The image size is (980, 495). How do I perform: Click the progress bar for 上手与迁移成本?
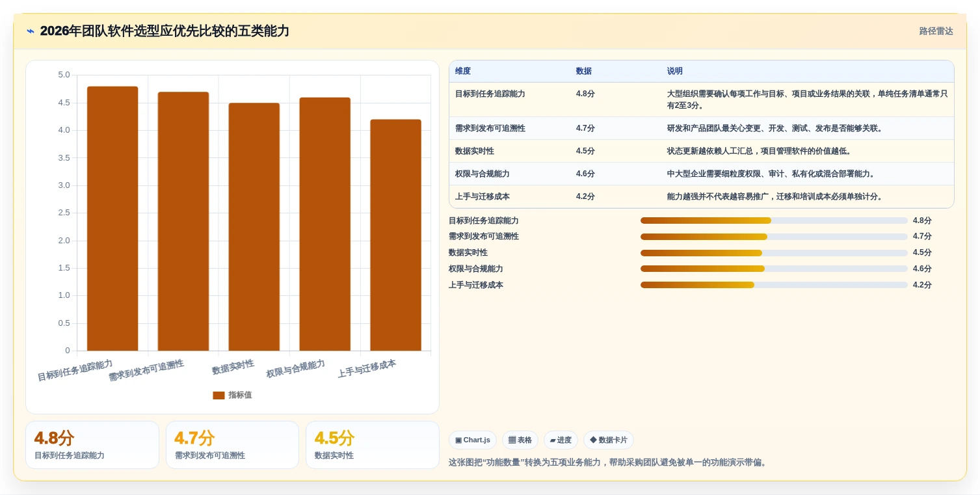coord(774,285)
